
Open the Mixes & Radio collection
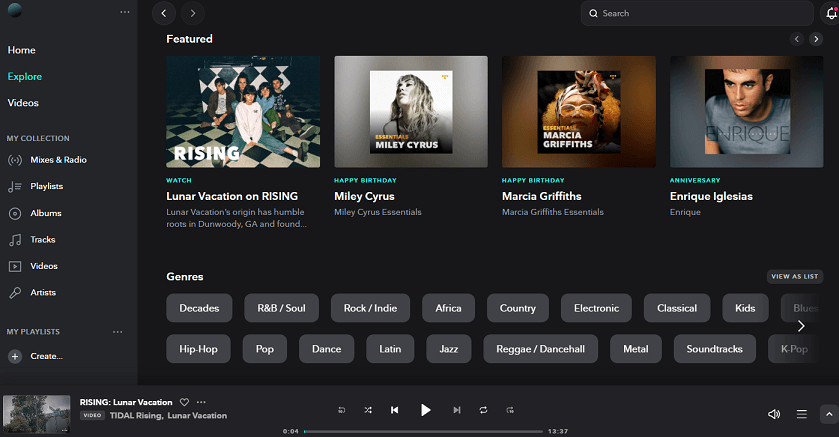tap(47, 160)
